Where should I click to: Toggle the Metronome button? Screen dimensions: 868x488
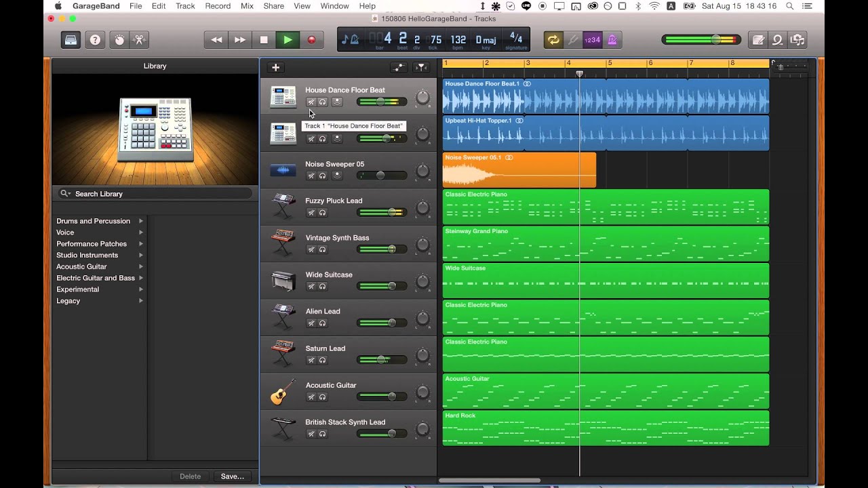(612, 39)
